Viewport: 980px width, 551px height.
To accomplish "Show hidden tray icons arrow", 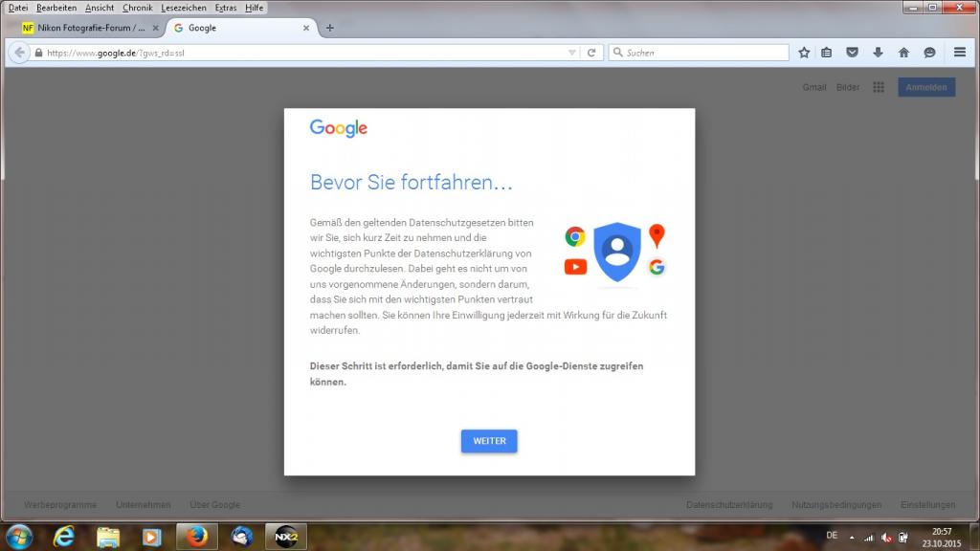I will [x=852, y=538].
